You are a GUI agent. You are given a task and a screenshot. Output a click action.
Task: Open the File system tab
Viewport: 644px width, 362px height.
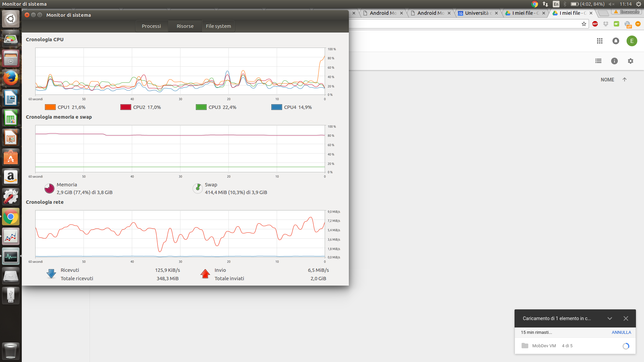pyautogui.click(x=218, y=26)
